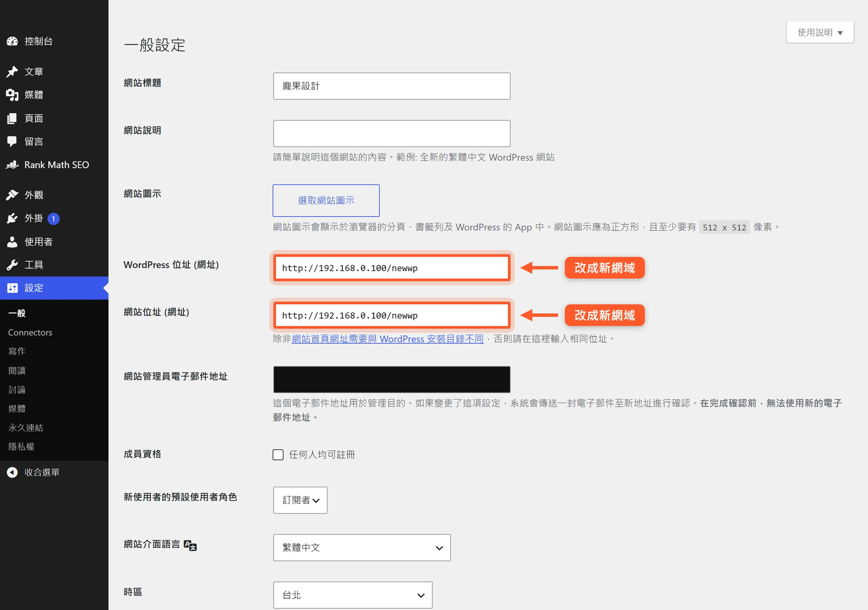Click the 文章 pushpin icon
This screenshot has height=610, width=868.
(12, 72)
